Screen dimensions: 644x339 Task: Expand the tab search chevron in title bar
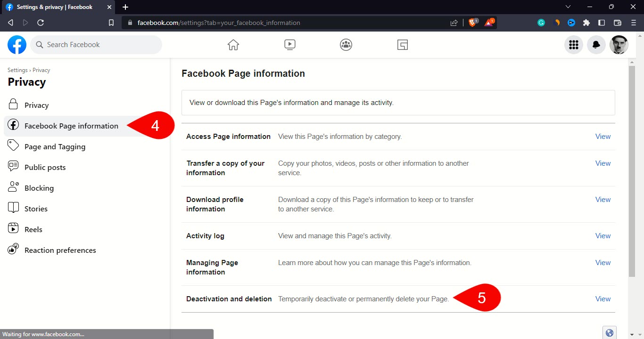click(568, 7)
